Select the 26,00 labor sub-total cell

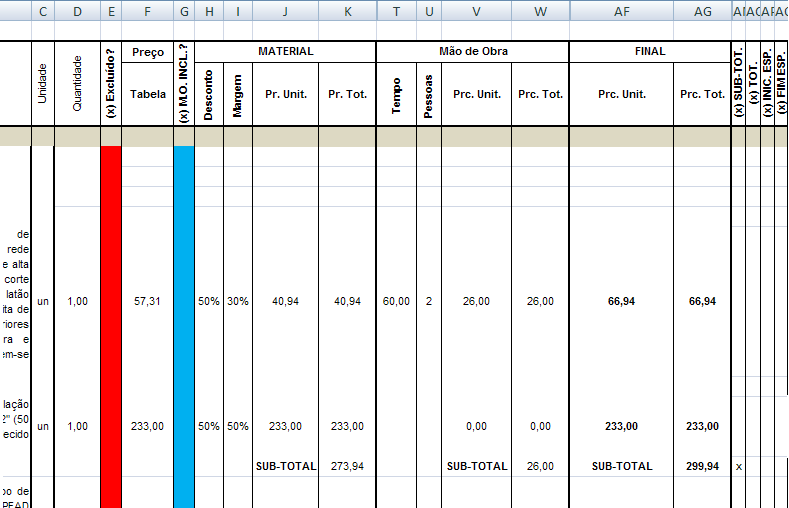(x=540, y=466)
